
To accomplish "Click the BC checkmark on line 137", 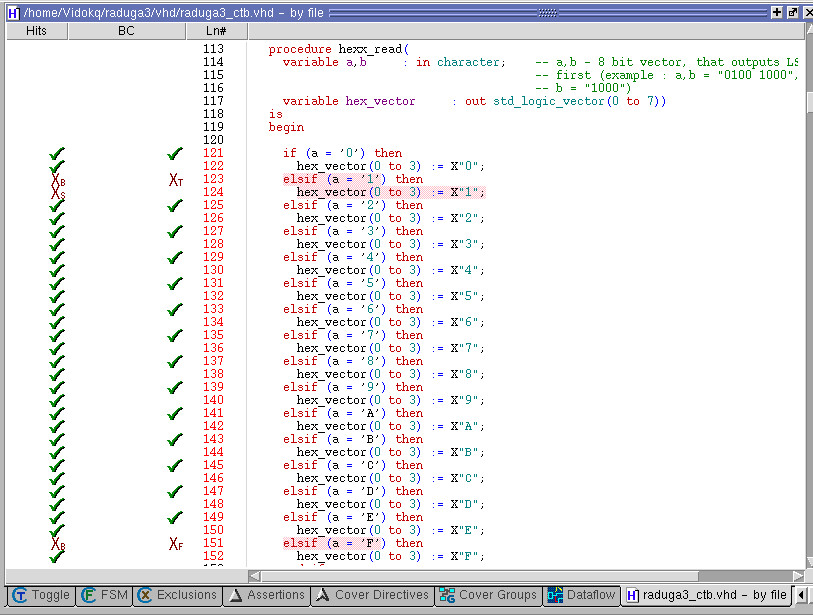I will tap(175, 361).
